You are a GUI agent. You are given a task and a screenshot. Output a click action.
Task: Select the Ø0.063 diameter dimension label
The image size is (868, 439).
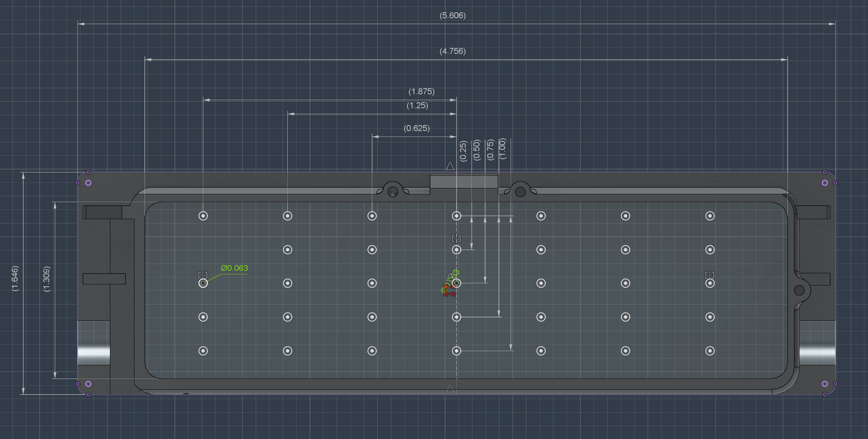click(x=234, y=268)
